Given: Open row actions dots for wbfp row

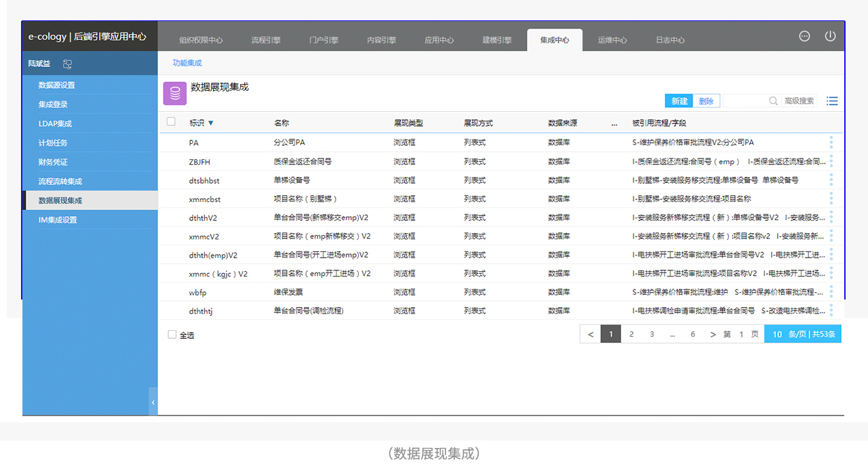Looking at the screenshot, I should tap(831, 292).
